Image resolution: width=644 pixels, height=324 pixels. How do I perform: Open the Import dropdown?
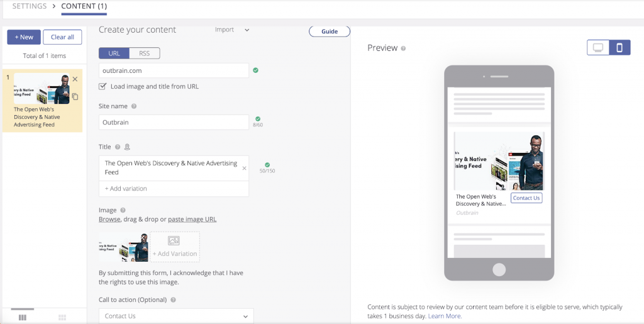click(232, 30)
